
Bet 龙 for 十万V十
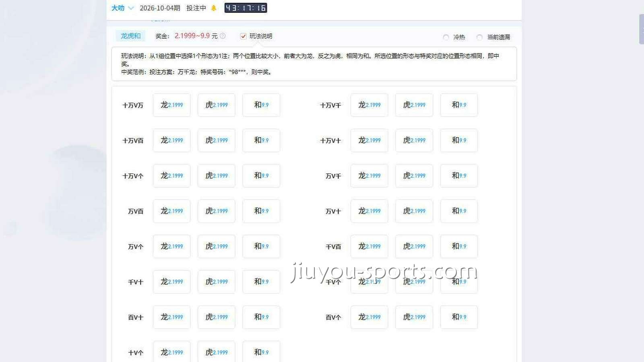click(x=369, y=140)
